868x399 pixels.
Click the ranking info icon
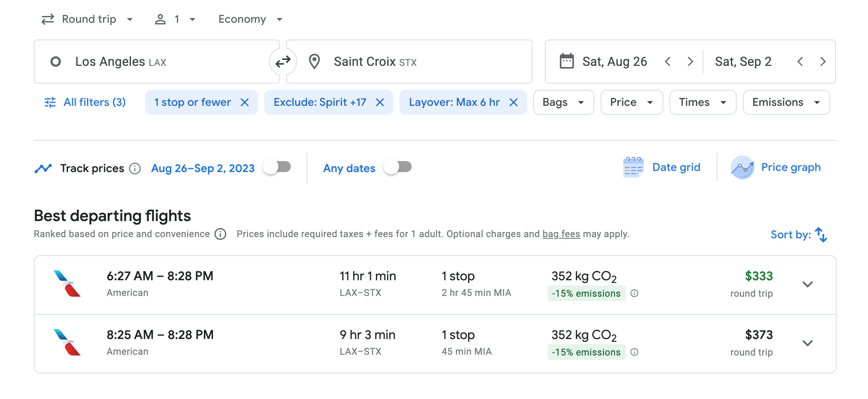pos(220,234)
